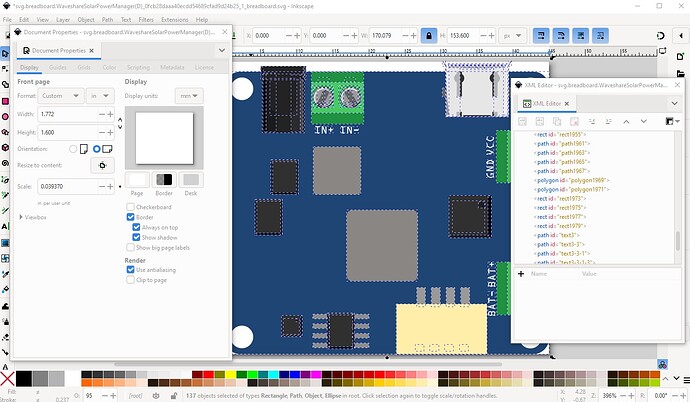
Task: Click the Resize to content button
Action: tap(102, 165)
